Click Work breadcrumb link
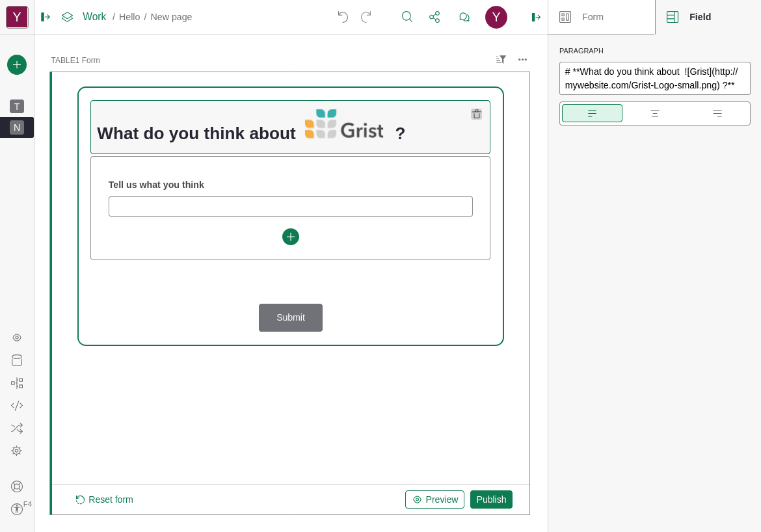761x532 pixels. (x=94, y=17)
